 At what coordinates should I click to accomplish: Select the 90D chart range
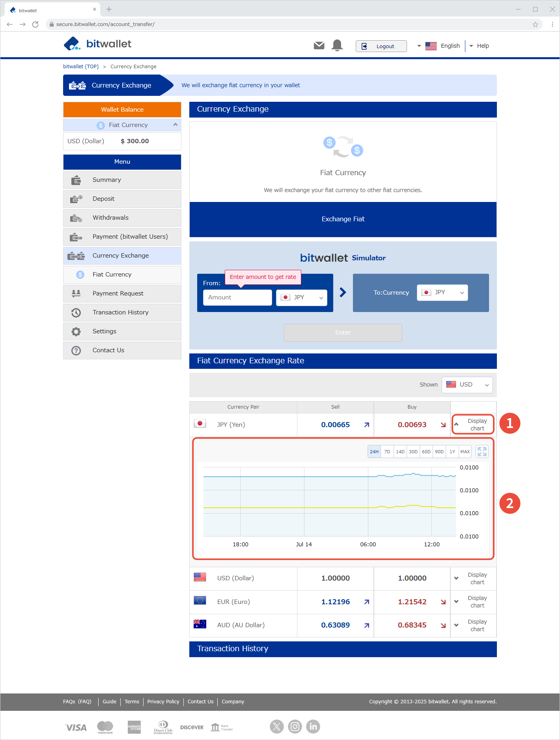coord(439,452)
